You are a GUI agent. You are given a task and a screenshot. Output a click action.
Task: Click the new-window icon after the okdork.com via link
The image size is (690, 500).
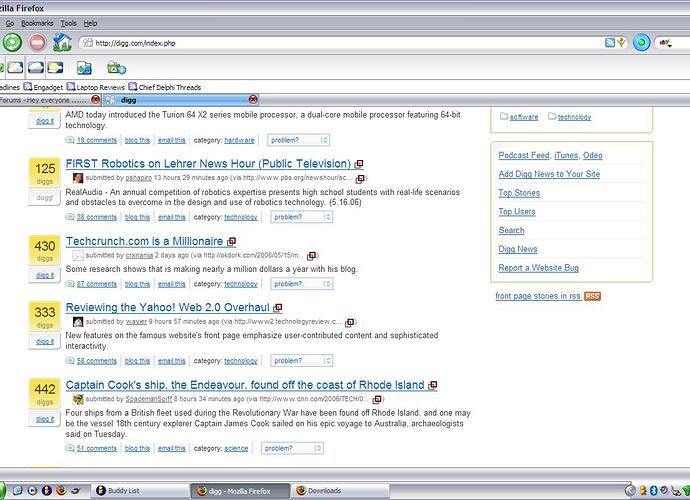312,256
